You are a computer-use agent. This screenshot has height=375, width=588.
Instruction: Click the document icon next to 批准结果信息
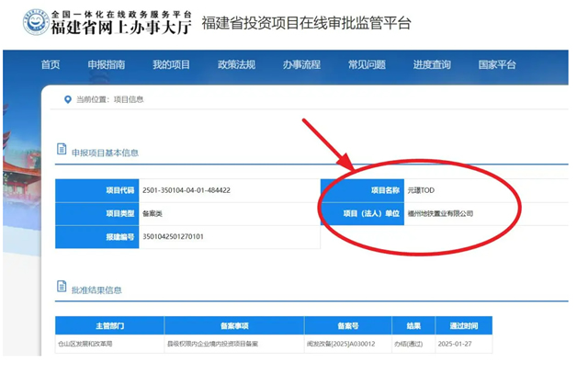coord(62,286)
